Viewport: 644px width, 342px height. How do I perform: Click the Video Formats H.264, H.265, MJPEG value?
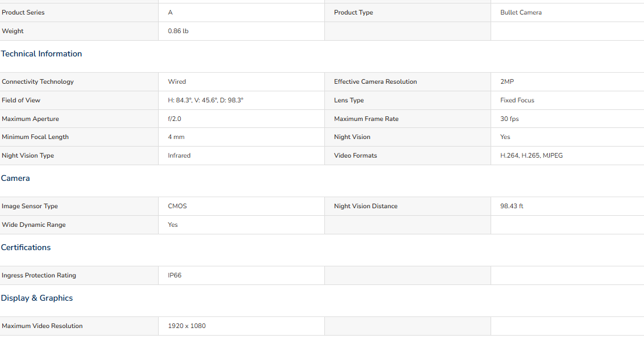click(x=531, y=155)
